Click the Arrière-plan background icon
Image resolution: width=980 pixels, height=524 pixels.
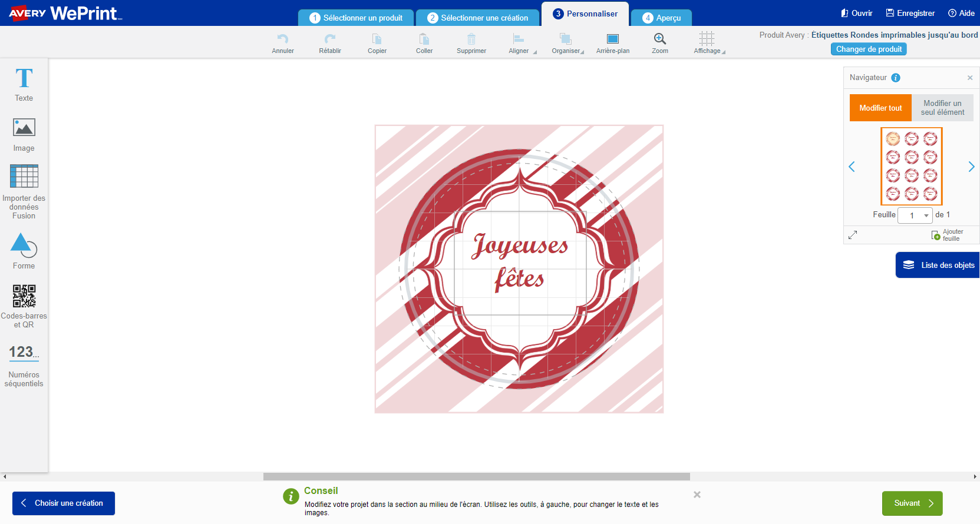(x=613, y=39)
